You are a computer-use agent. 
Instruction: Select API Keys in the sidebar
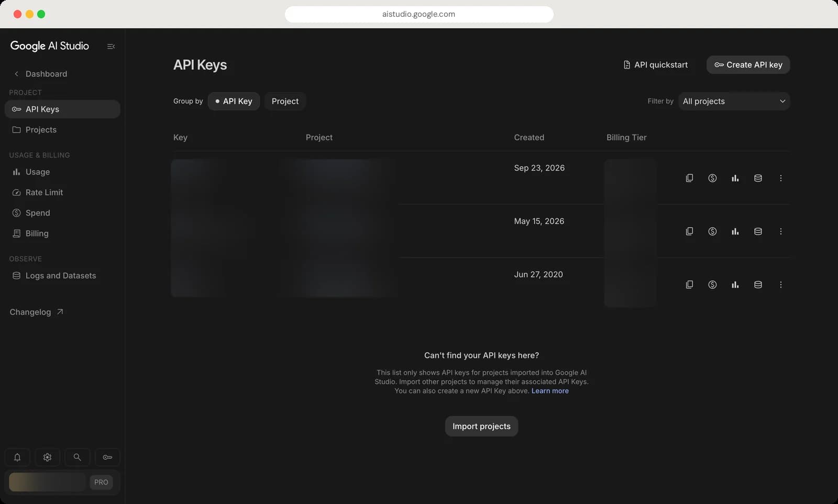click(62, 109)
